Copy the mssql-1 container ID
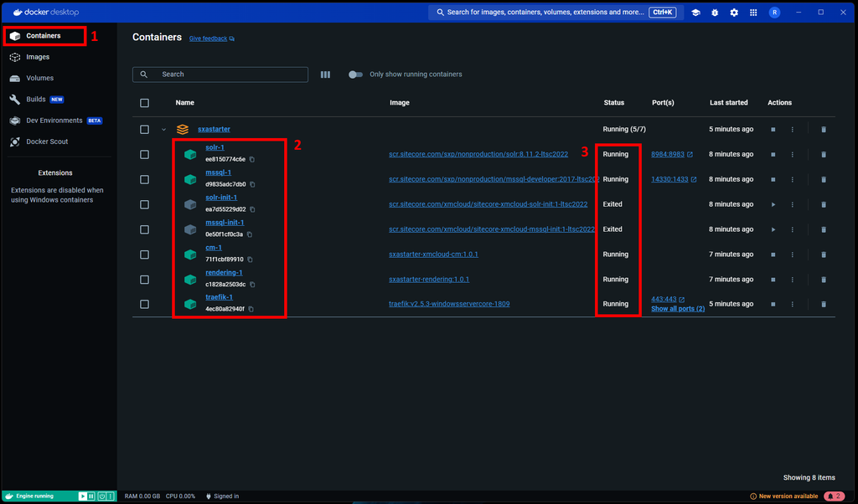This screenshot has width=858, height=504. click(252, 184)
